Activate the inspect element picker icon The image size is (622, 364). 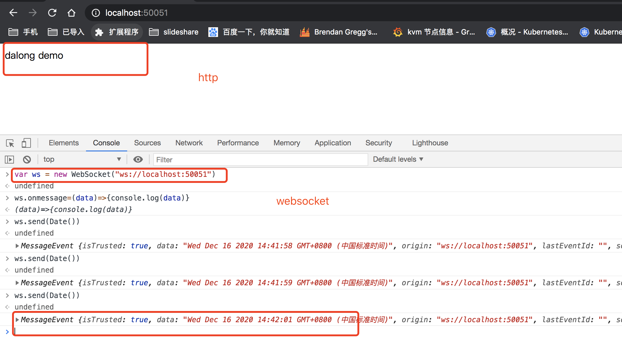click(10, 143)
